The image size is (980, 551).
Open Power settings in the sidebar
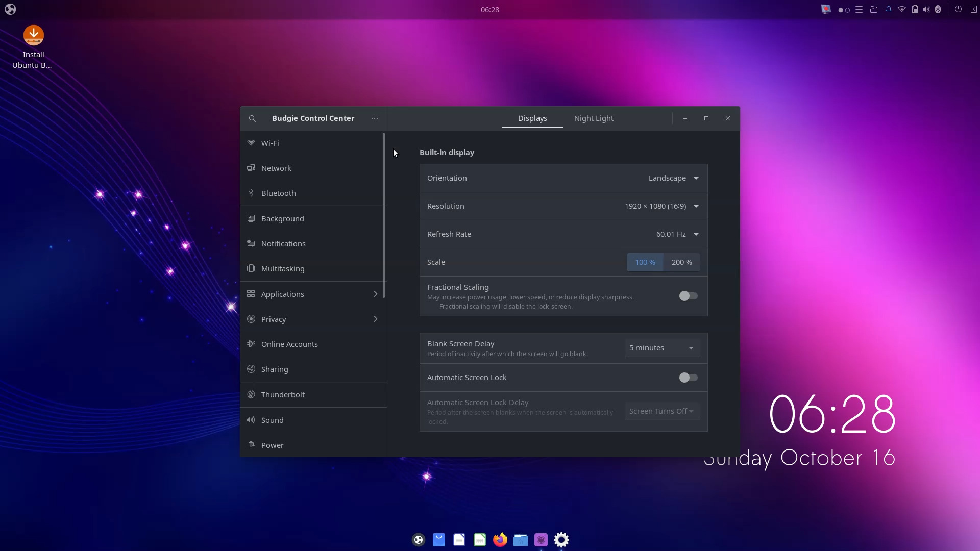(x=272, y=445)
